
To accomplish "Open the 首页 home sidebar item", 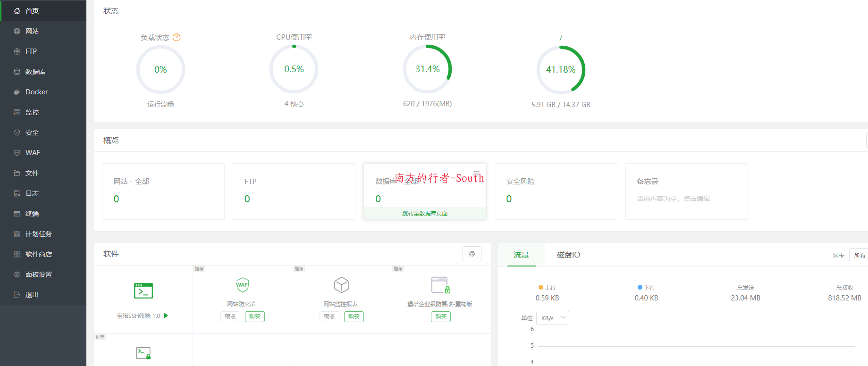I will pos(43,10).
